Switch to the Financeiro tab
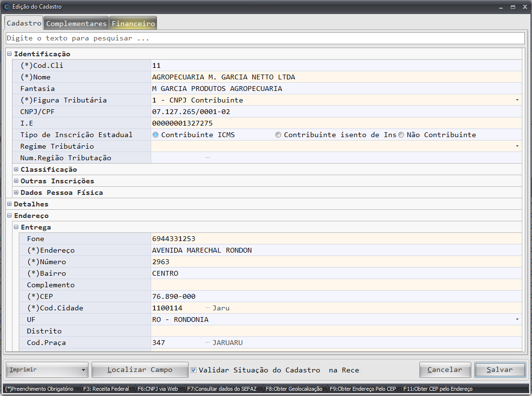Viewport: 532px width, 396px height. pyautogui.click(x=133, y=24)
